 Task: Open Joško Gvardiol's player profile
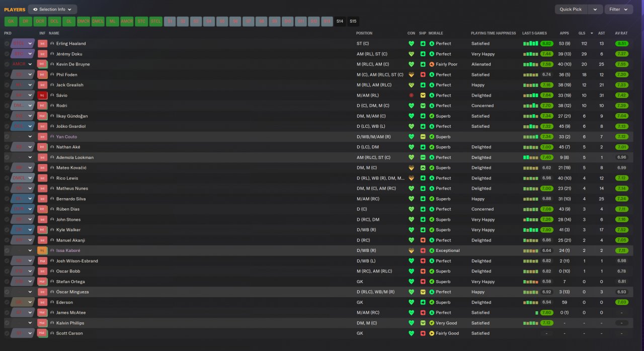[x=70, y=126]
